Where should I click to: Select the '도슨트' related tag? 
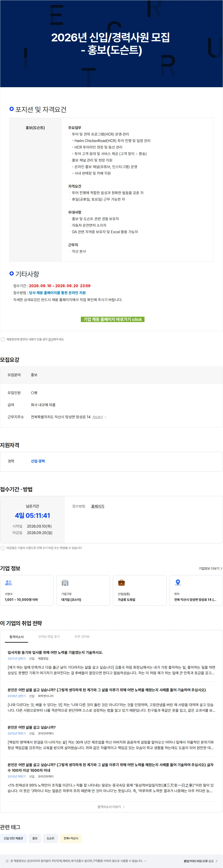point(51,838)
